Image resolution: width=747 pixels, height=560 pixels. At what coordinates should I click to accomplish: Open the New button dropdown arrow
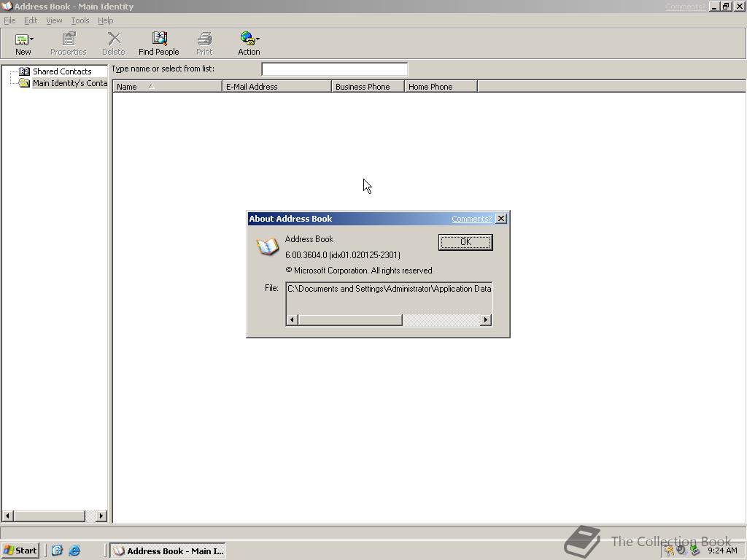coord(32,39)
